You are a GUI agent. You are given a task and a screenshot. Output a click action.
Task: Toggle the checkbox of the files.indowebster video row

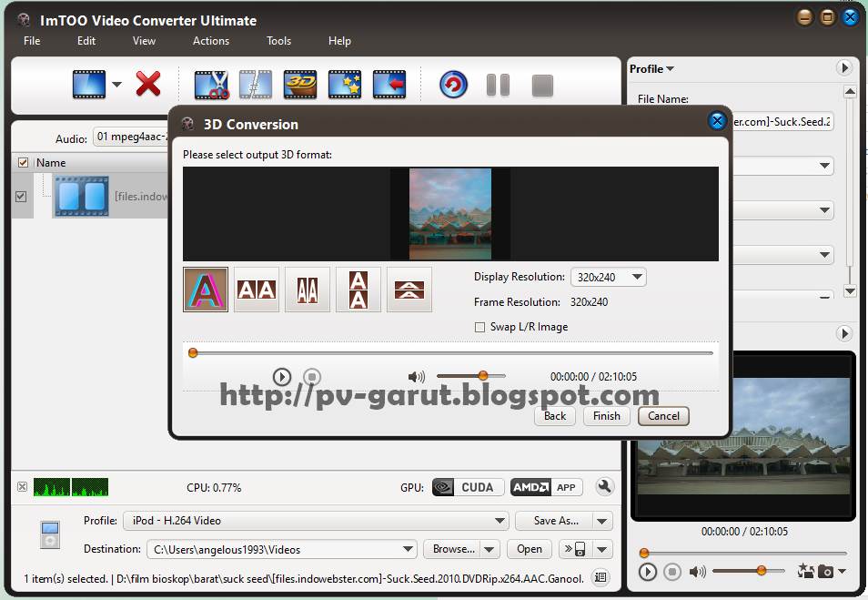21,196
